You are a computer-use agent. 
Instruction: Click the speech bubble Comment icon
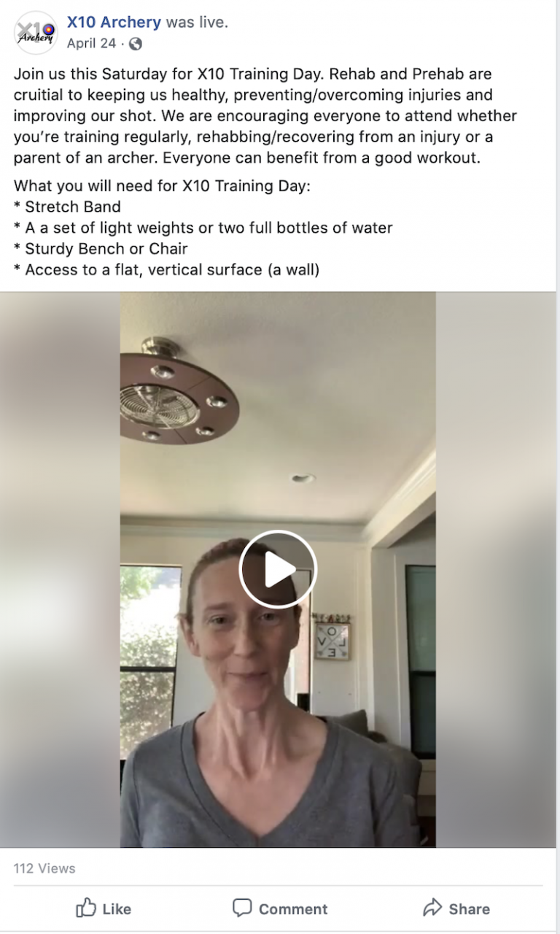(242, 908)
